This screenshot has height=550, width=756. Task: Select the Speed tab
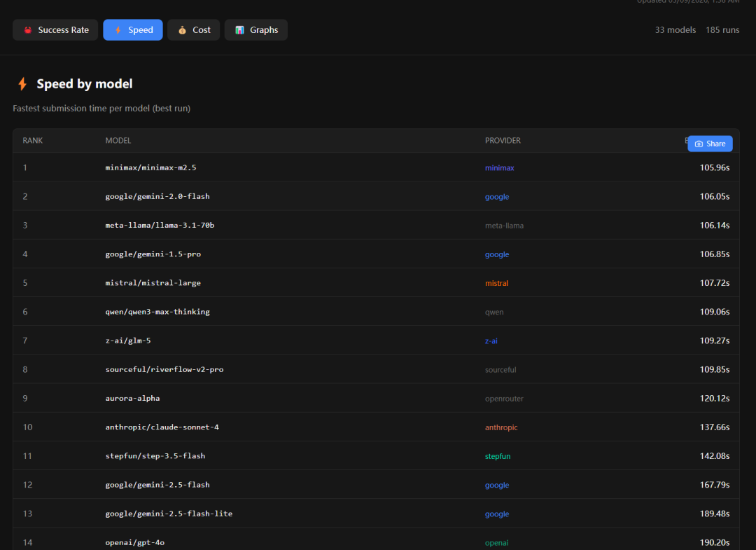click(x=133, y=30)
